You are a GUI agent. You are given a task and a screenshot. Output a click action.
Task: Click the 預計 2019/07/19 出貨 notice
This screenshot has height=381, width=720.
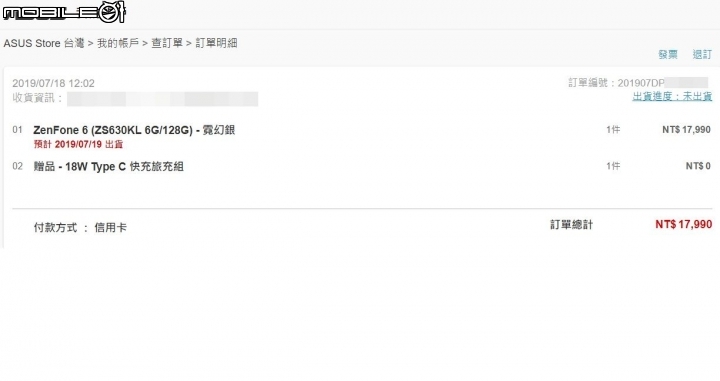point(79,144)
